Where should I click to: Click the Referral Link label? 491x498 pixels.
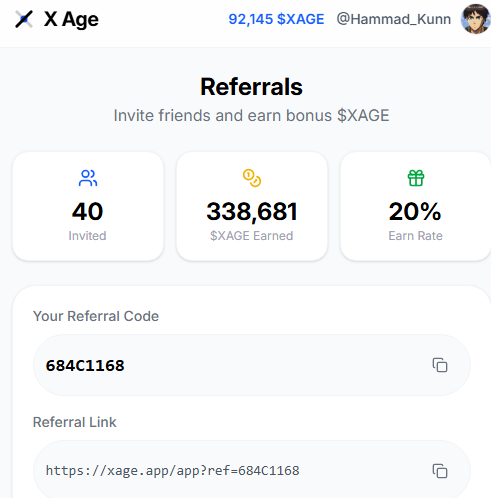pos(75,422)
